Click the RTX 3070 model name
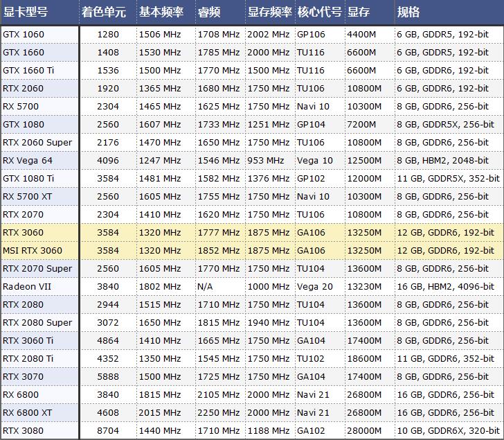This screenshot has width=504, height=440. (23, 377)
